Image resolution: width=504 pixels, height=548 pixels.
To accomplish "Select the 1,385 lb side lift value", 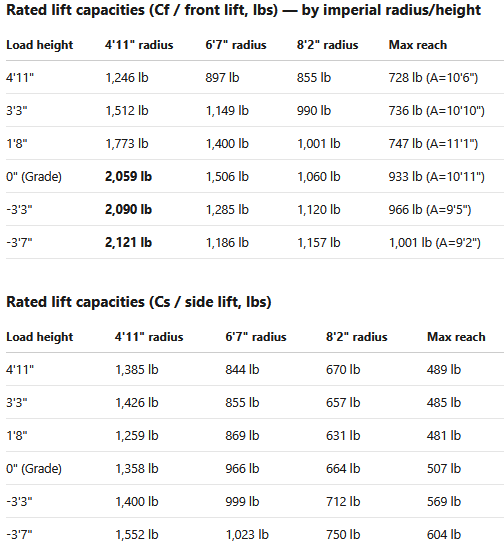I will tap(137, 370).
